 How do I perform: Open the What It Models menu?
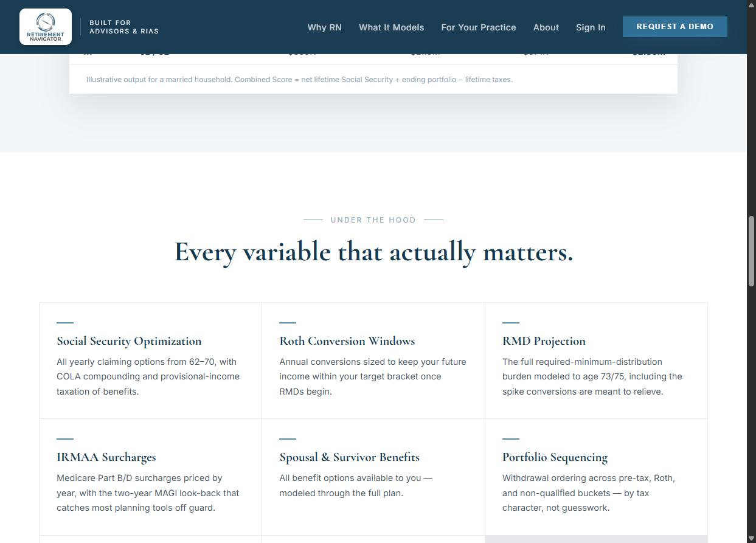coord(391,27)
